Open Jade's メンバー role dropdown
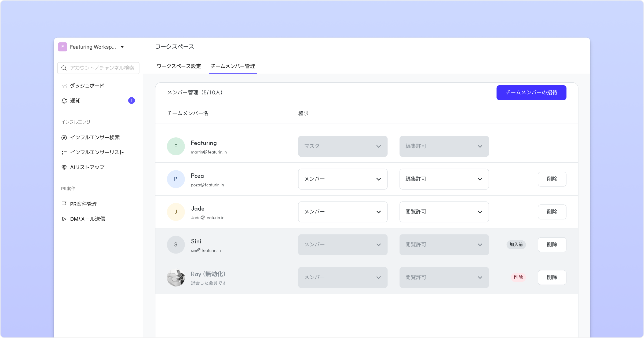 (342, 212)
